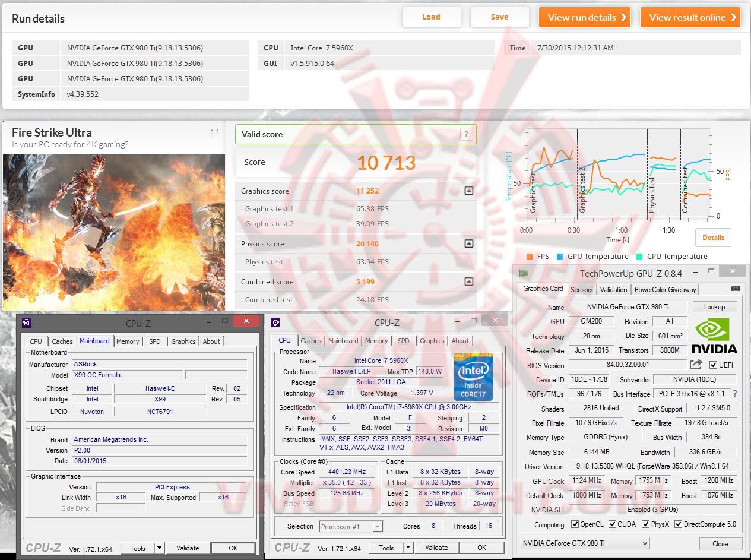Open Tools dropdown arrow in CPU-Z CPU window
The image size is (751, 560).
408,548
